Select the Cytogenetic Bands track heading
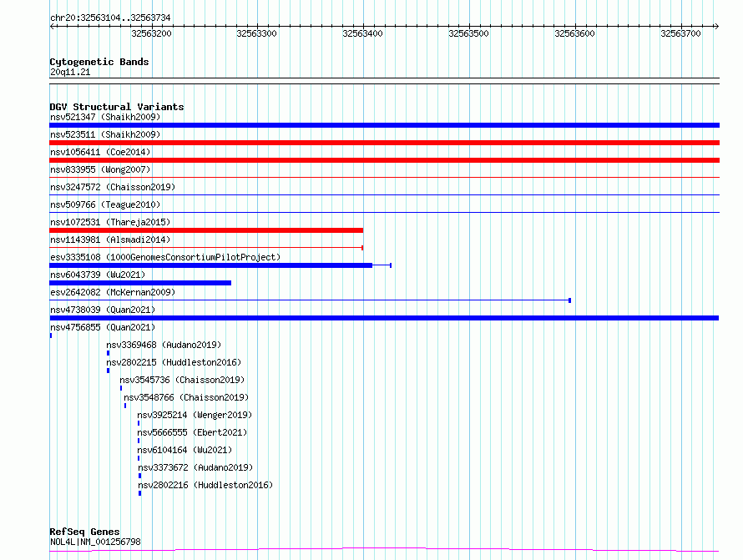 [x=99, y=62]
